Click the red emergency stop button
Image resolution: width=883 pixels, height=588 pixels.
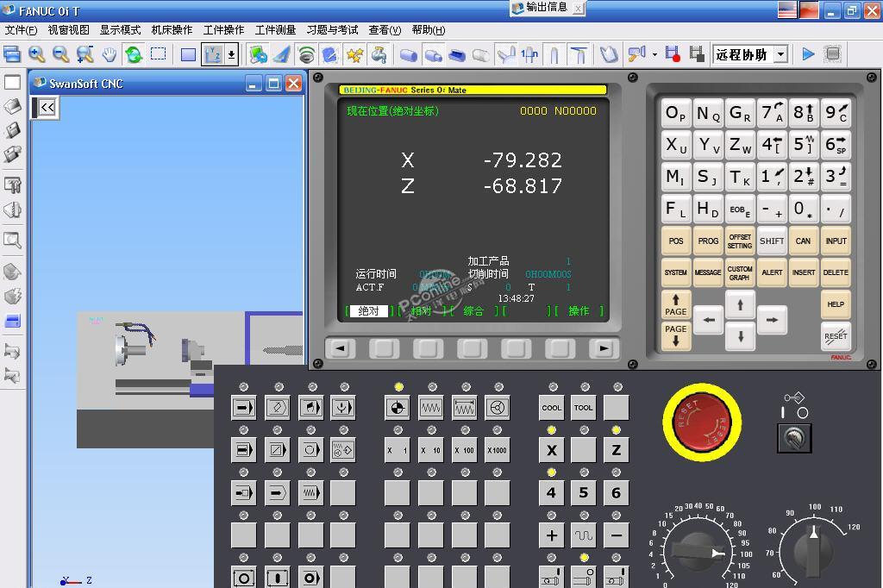pyautogui.click(x=702, y=422)
